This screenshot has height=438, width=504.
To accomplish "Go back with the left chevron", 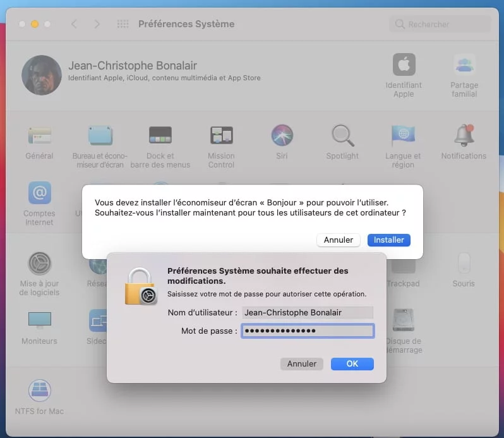I will click(x=74, y=24).
